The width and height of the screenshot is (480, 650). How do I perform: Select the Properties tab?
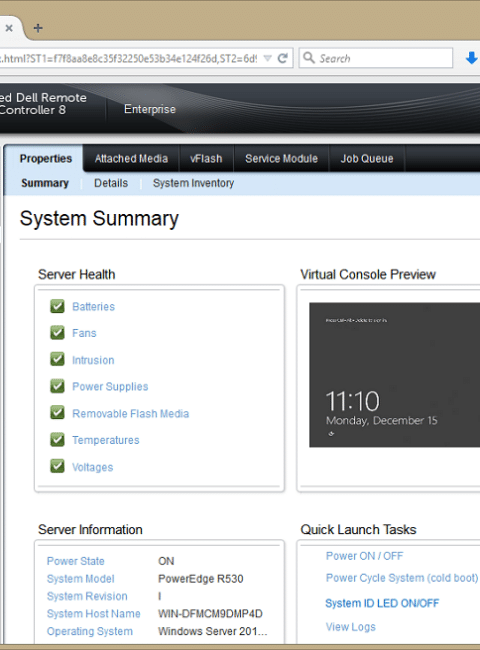(x=46, y=158)
